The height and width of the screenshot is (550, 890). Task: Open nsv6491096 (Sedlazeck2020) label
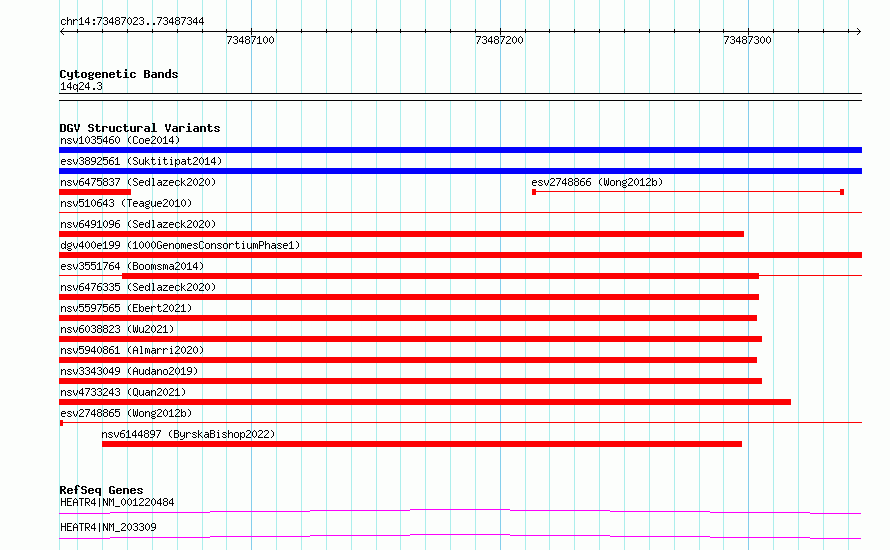[x=138, y=224]
